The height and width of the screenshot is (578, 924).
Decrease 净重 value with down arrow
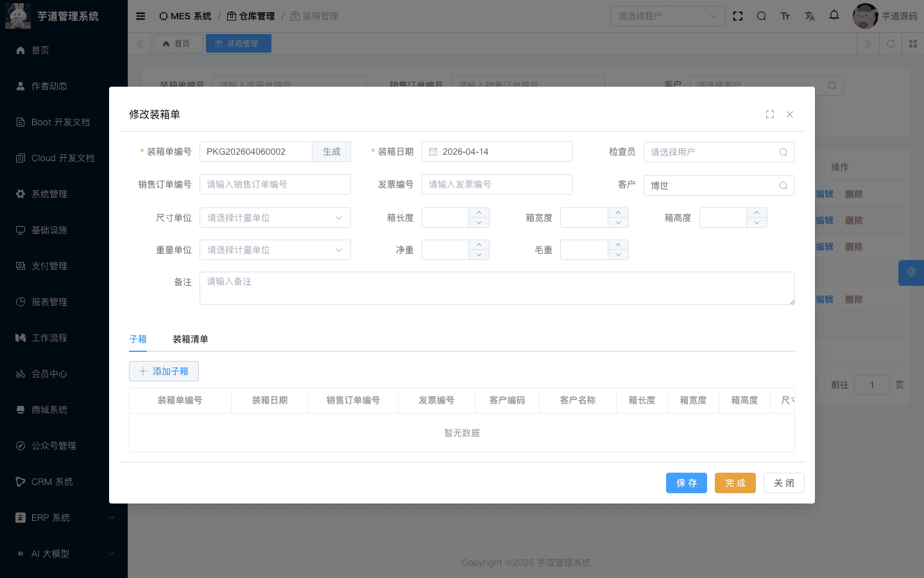(x=479, y=255)
